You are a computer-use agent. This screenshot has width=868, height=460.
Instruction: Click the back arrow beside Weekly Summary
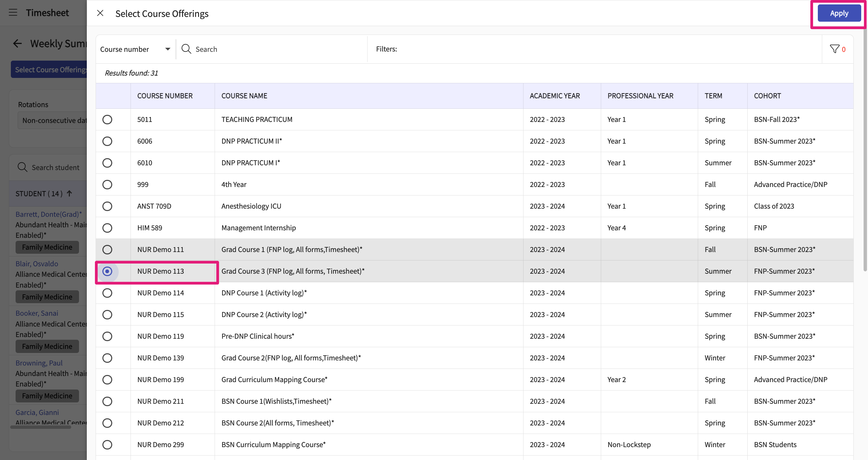17,43
